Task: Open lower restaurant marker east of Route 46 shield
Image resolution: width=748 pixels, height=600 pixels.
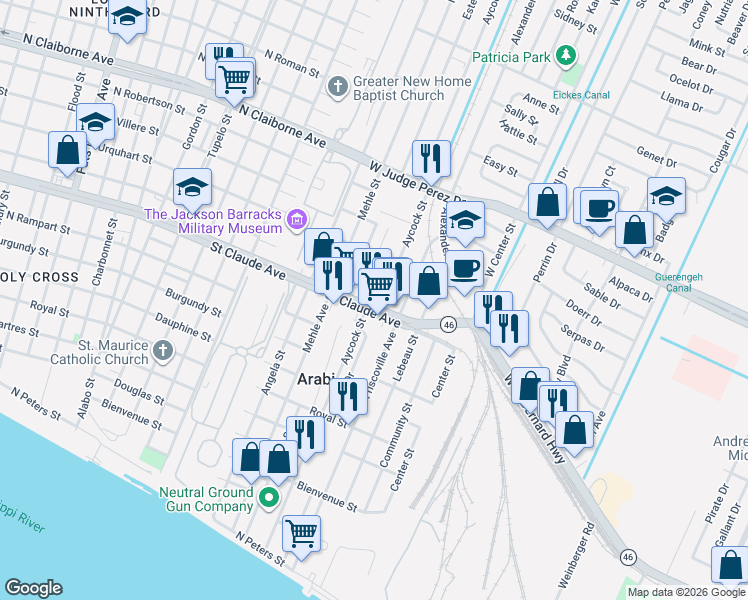Action: (509, 329)
